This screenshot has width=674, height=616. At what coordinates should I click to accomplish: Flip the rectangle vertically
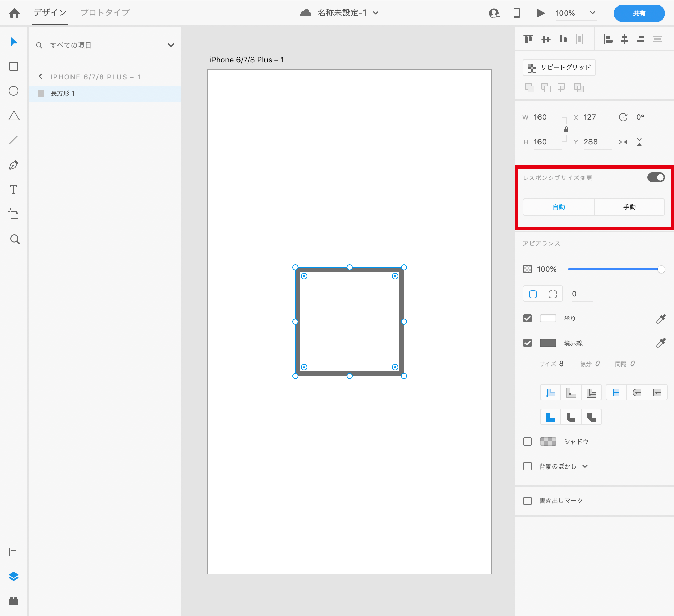tap(639, 142)
